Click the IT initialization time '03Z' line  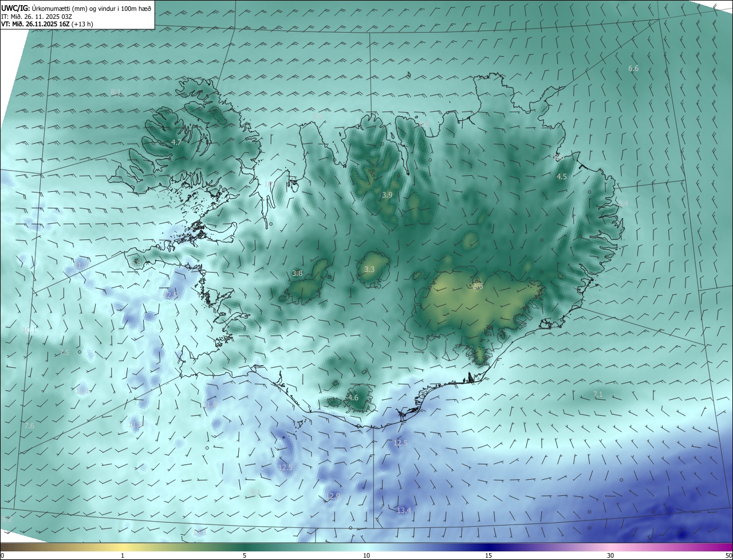click(36, 16)
